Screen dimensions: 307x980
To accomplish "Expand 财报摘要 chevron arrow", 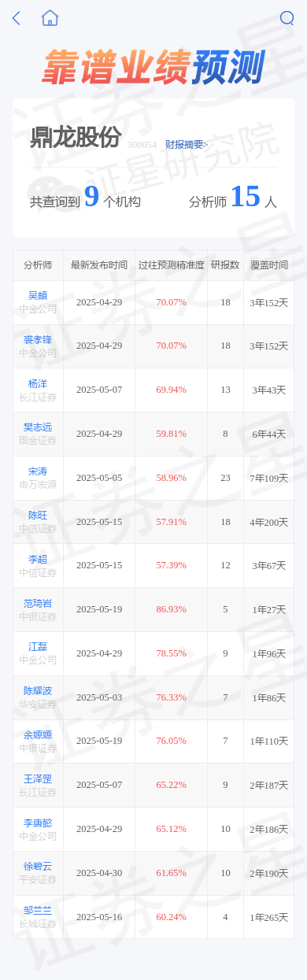I will [x=205, y=144].
